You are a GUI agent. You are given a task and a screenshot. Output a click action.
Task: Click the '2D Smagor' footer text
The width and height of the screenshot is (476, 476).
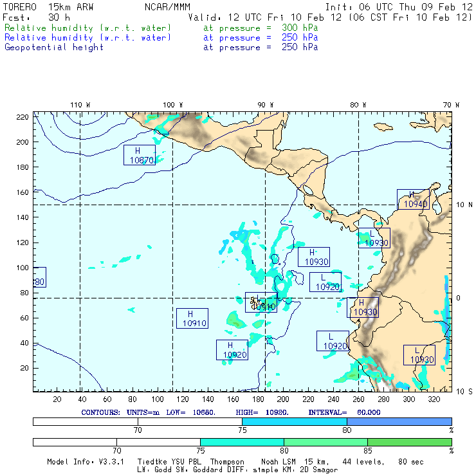[319, 470]
